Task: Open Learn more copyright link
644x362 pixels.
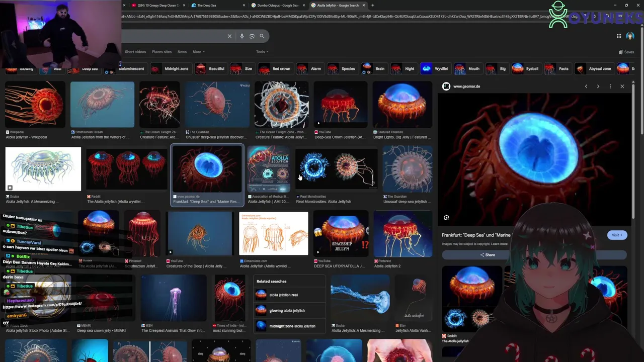Action: coord(499,244)
